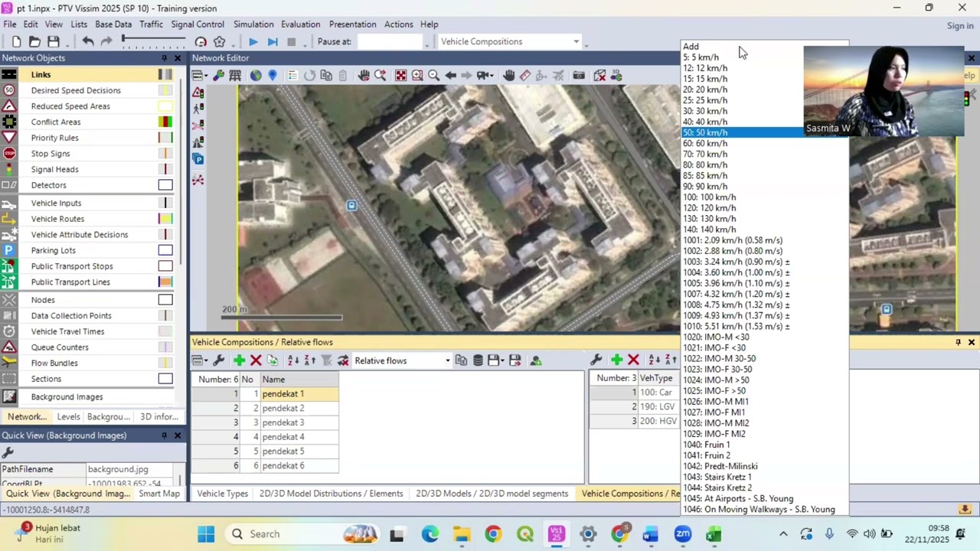Click the Nodes visibility box
980x551 pixels.
pos(165,300)
